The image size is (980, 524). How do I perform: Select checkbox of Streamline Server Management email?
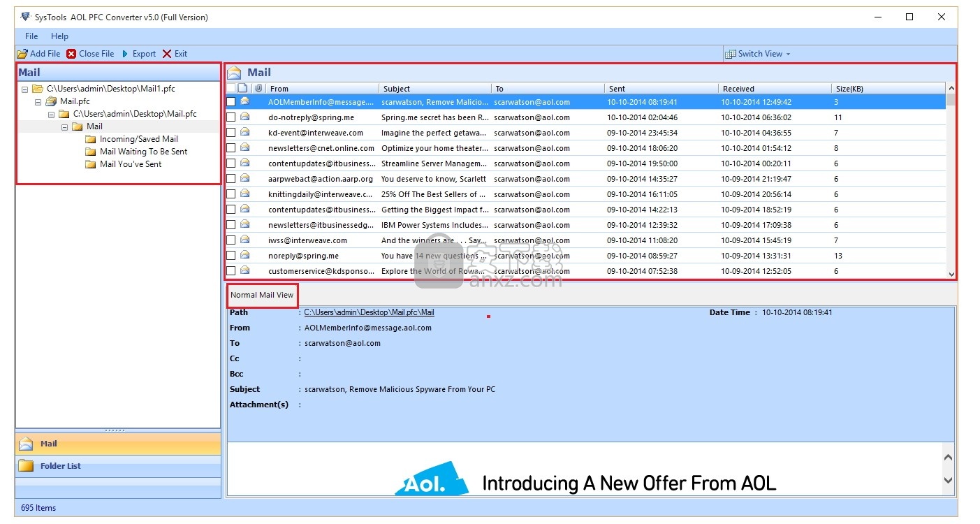point(231,163)
